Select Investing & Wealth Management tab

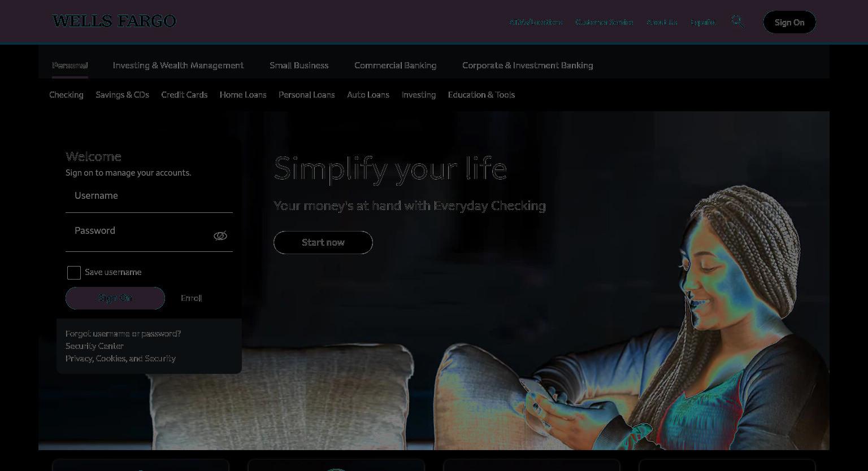coord(178,66)
